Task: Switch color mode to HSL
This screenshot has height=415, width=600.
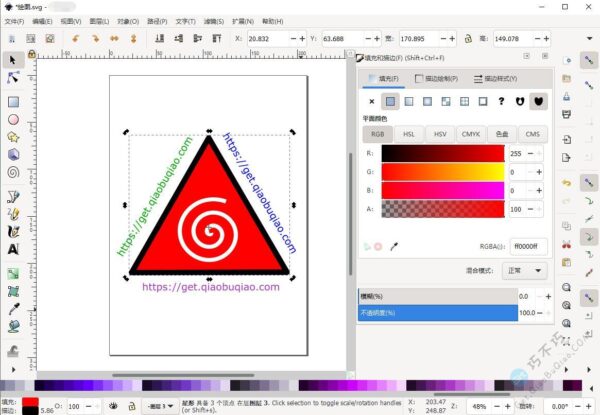Action: (x=408, y=133)
